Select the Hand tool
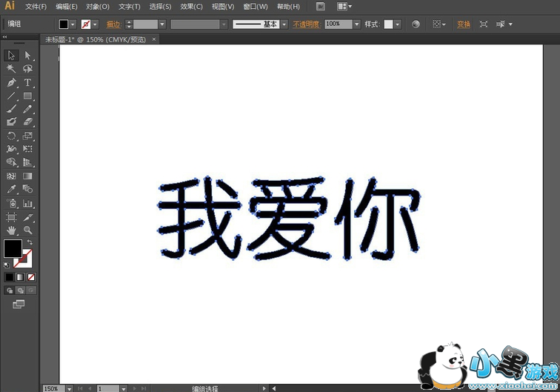Image resolution: width=560 pixels, height=392 pixels. pyautogui.click(x=11, y=230)
